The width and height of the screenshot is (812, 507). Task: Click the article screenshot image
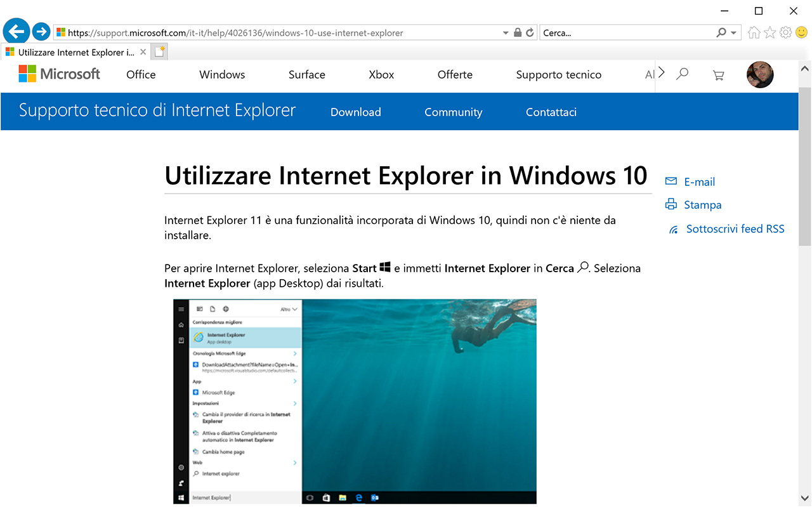[355, 402]
